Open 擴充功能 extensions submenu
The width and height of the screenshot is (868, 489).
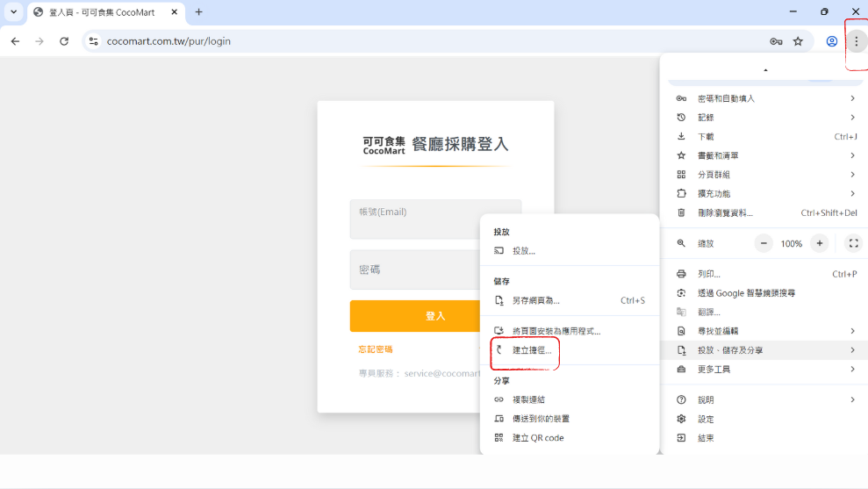[x=764, y=193]
